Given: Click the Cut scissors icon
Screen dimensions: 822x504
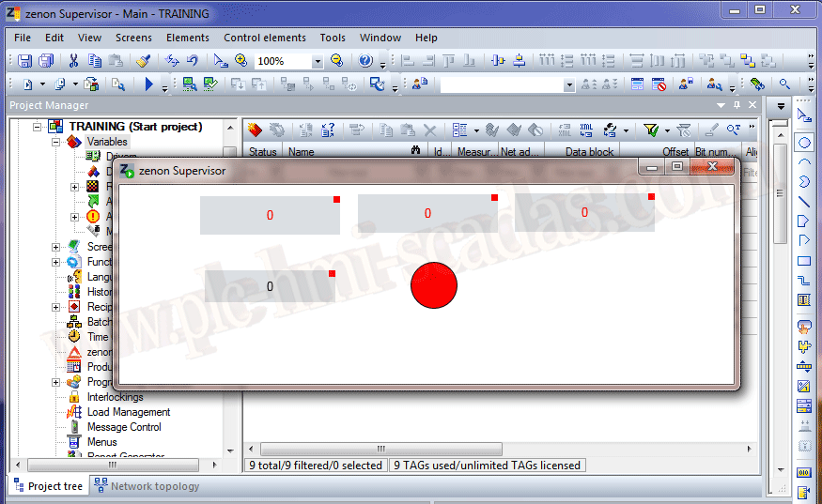Looking at the screenshot, I should [74, 61].
